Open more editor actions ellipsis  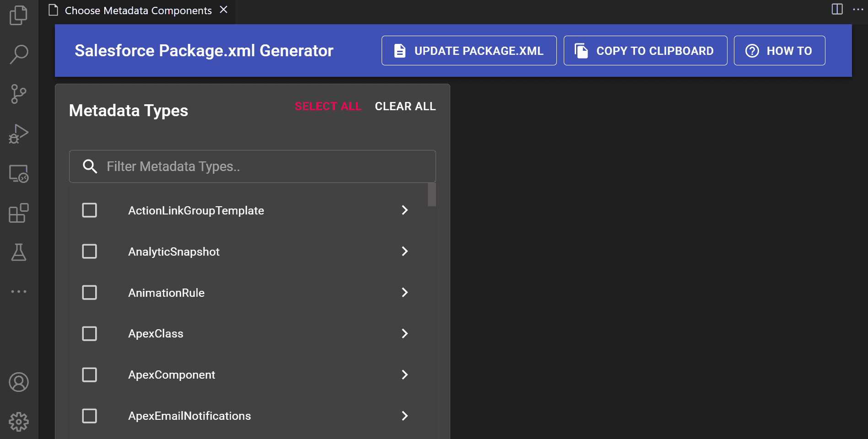point(858,9)
